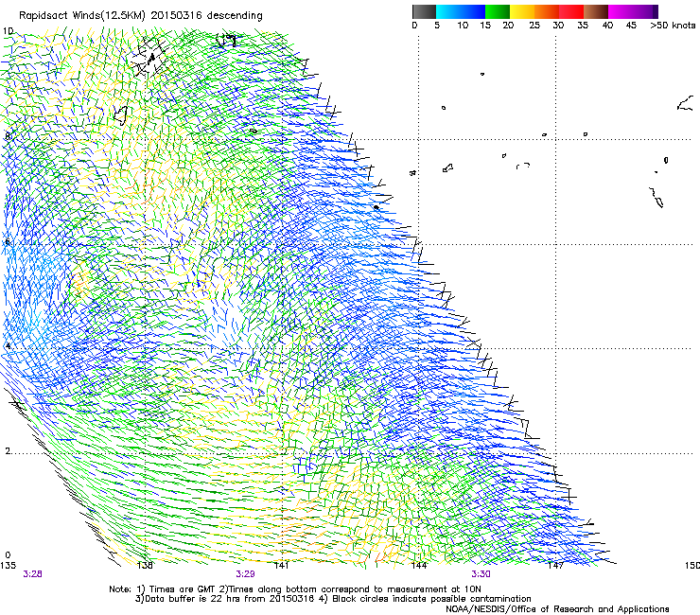Select the '35' legend tick label
700x615 pixels.
583,26
